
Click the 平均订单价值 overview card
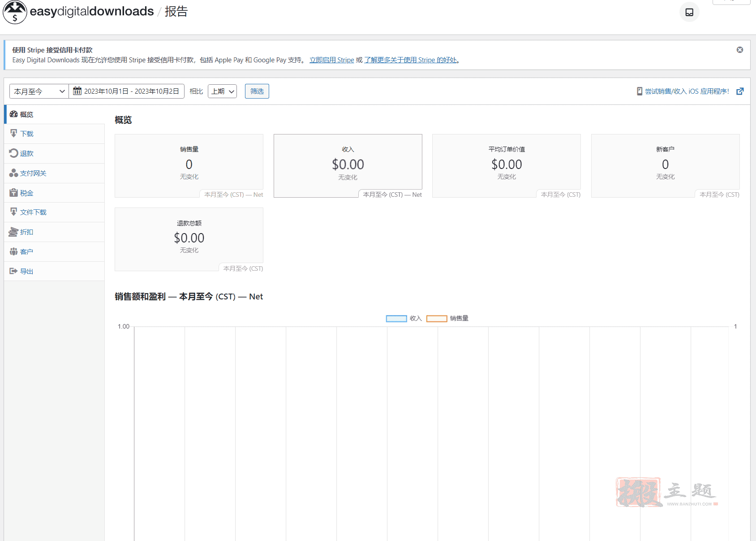[x=507, y=166]
